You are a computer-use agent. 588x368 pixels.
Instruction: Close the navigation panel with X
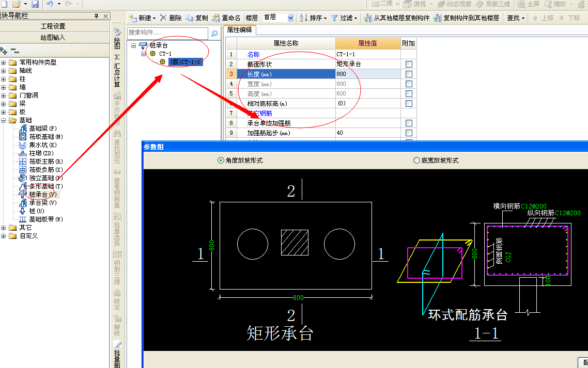click(105, 15)
